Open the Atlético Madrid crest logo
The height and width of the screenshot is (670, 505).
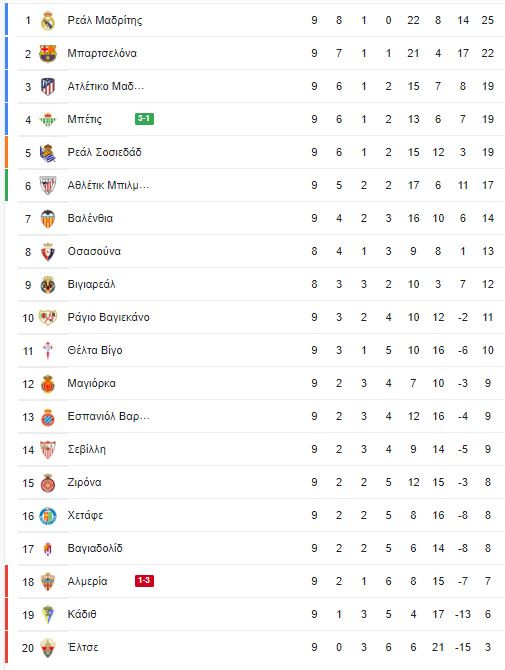point(48,86)
